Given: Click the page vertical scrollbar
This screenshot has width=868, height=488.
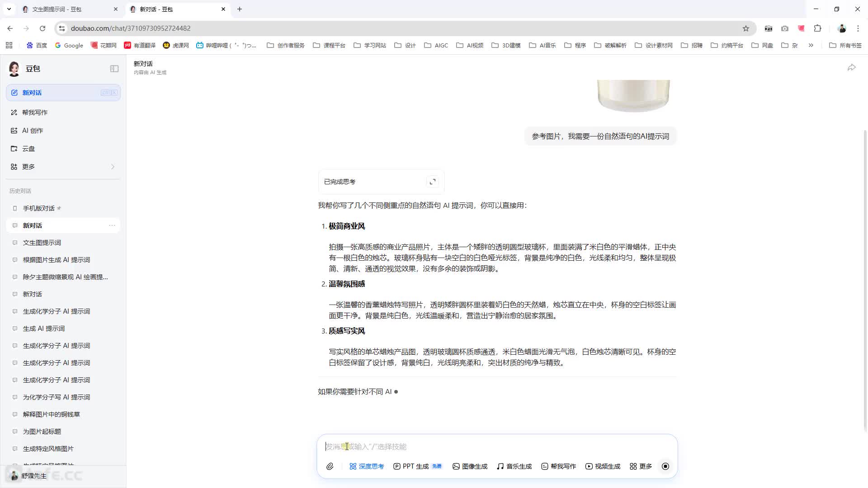Looking at the screenshot, I should pos(865,280).
